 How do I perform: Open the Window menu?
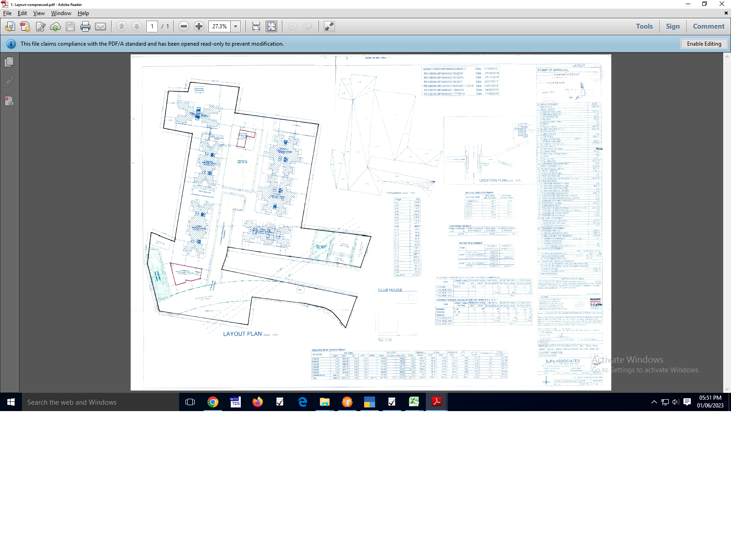click(61, 13)
